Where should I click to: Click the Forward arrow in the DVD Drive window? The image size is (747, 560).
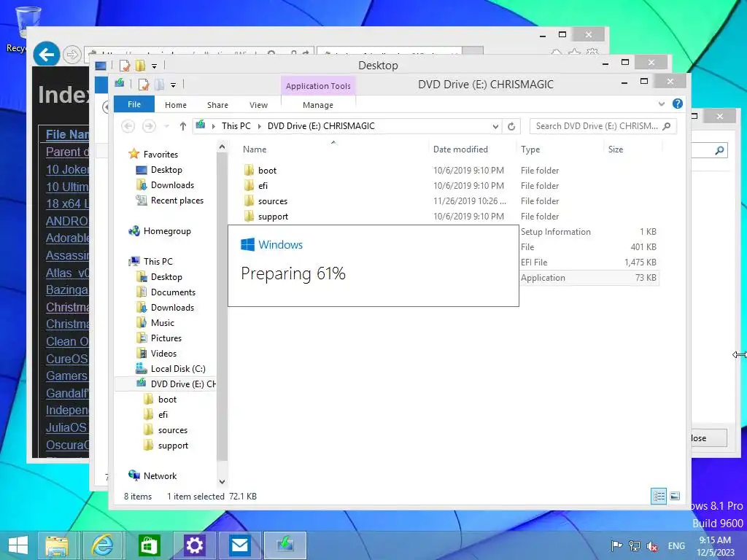click(x=149, y=126)
